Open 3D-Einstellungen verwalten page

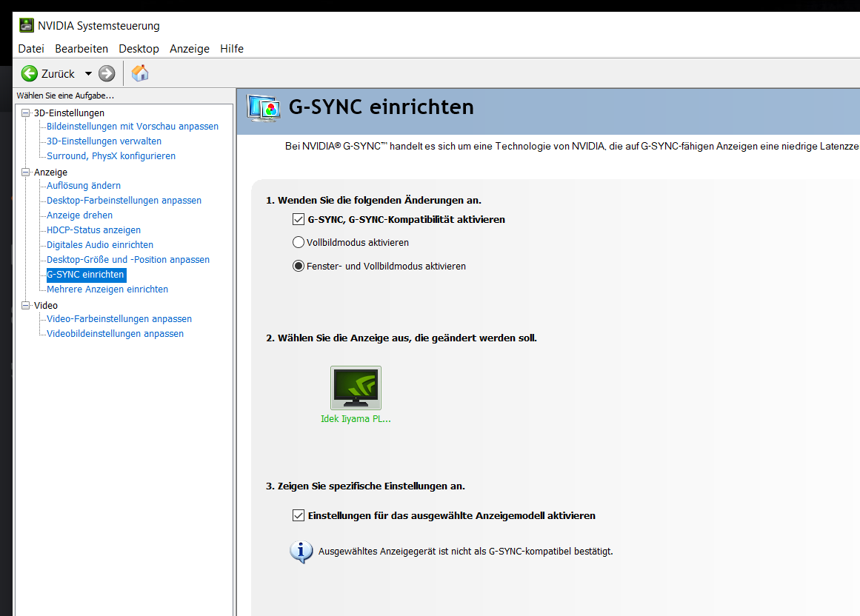pyautogui.click(x=104, y=141)
